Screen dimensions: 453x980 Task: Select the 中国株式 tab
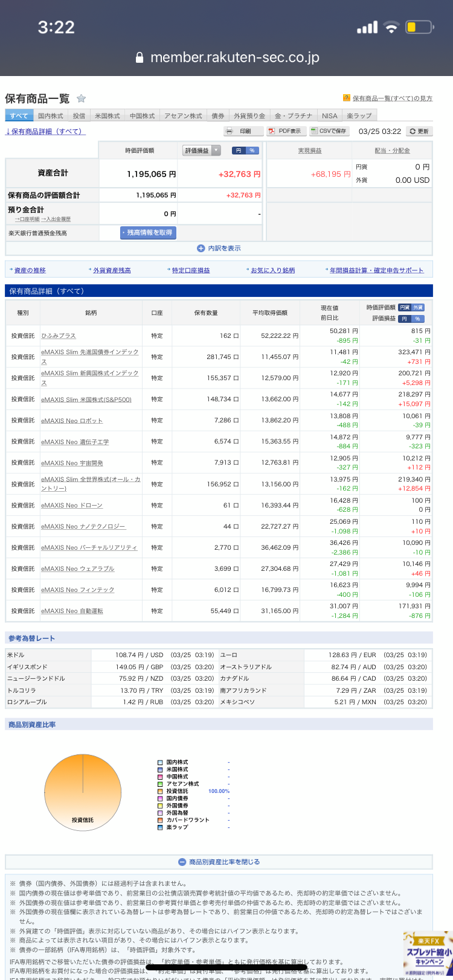point(142,116)
